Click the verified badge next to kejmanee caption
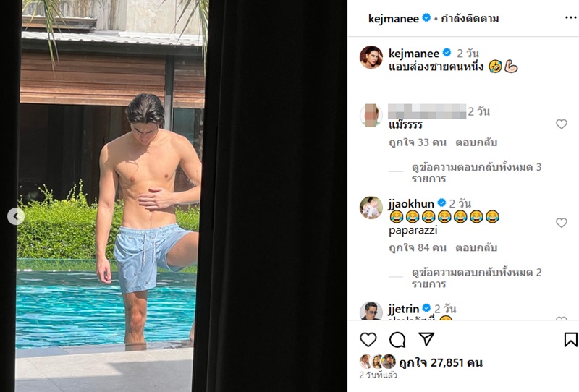Viewport: 579px width, 392px height. [x=447, y=53]
